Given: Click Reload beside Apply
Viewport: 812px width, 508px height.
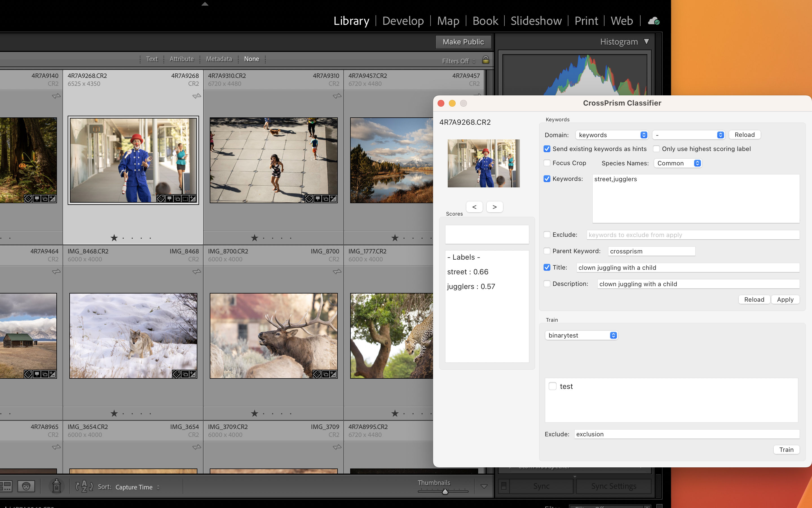Looking at the screenshot, I should (x=754, y=299).
